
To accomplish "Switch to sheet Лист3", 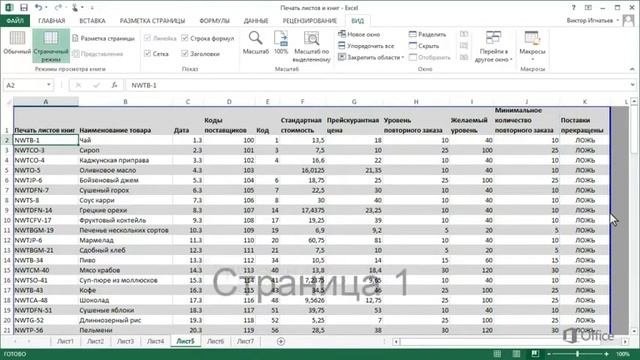I will (125, 341).
